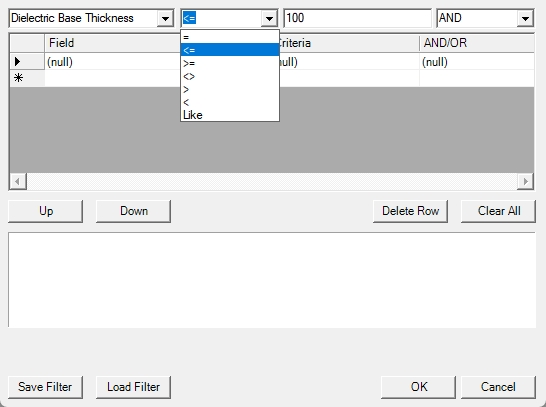The image size is (546, 407).
Task: Collapse the operator dropdown arrow
Action: (269, 18)
